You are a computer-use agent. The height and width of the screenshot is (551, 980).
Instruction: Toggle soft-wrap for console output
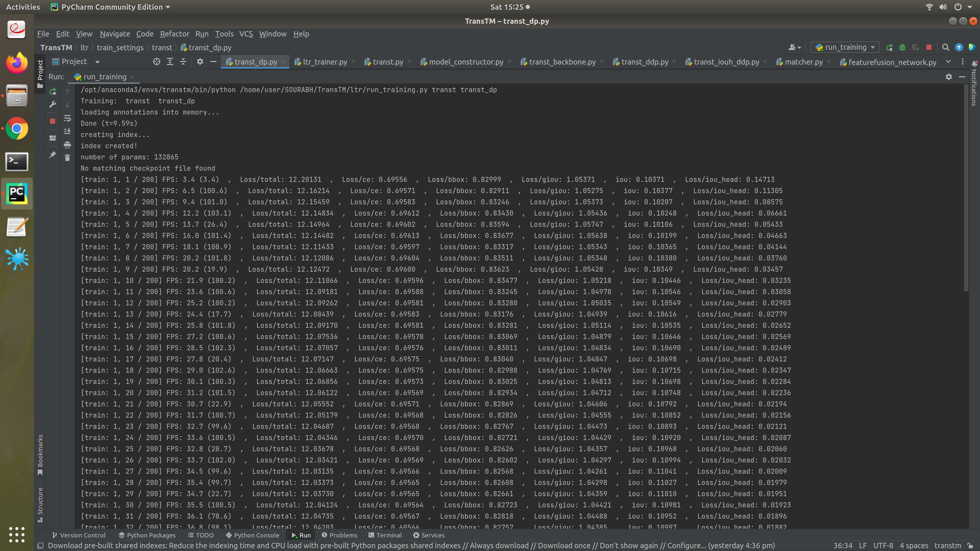(x=68, y=119)
